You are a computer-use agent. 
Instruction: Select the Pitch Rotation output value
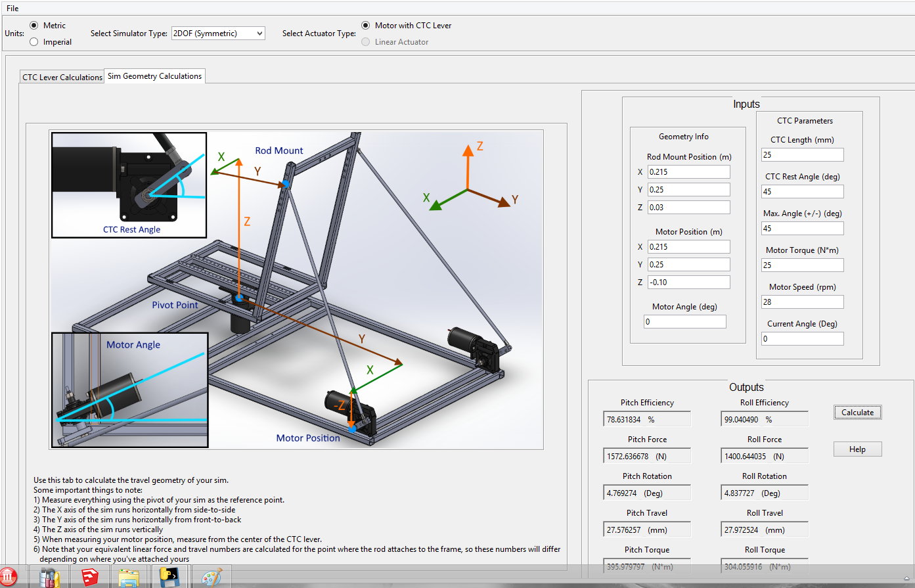647,493
